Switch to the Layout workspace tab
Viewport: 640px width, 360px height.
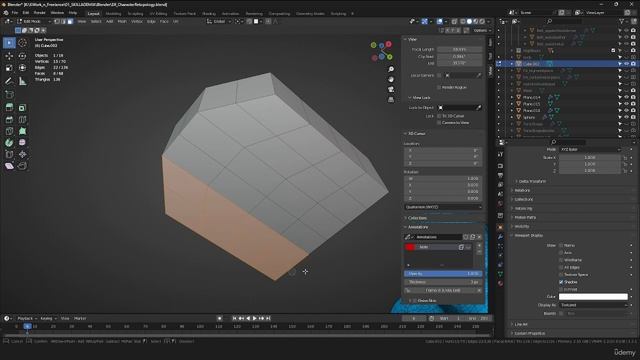coord(93,13)
